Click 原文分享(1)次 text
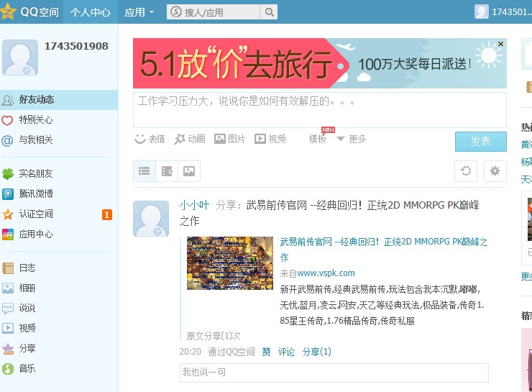Image resolution: width=532 pixels, height=392 pixels. [x=214, y=337]
